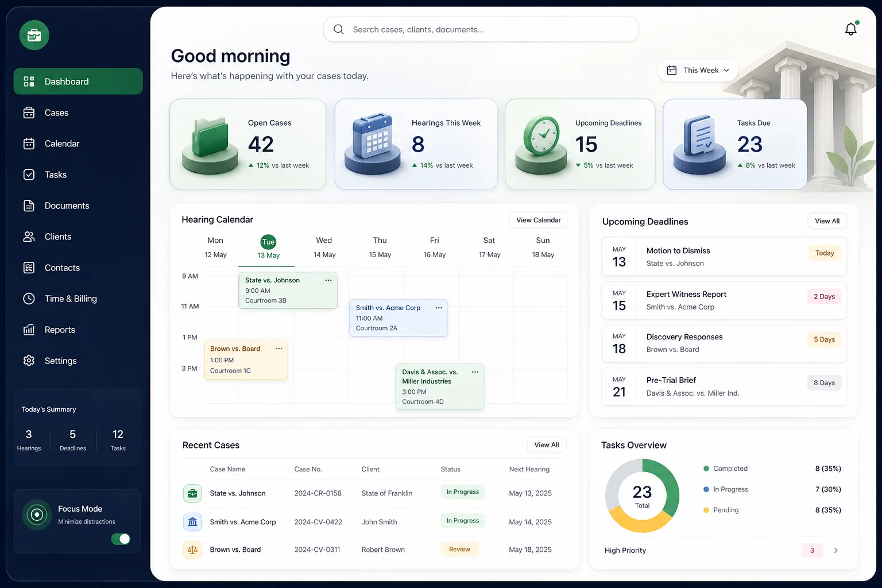Screen dimensions: 882x588
Task: Open the Motion to Dismiss deadline
Action: pos(724,257)
